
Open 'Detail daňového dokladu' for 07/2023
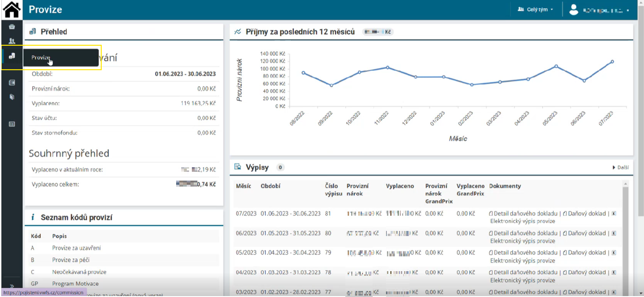click(525, 213)
